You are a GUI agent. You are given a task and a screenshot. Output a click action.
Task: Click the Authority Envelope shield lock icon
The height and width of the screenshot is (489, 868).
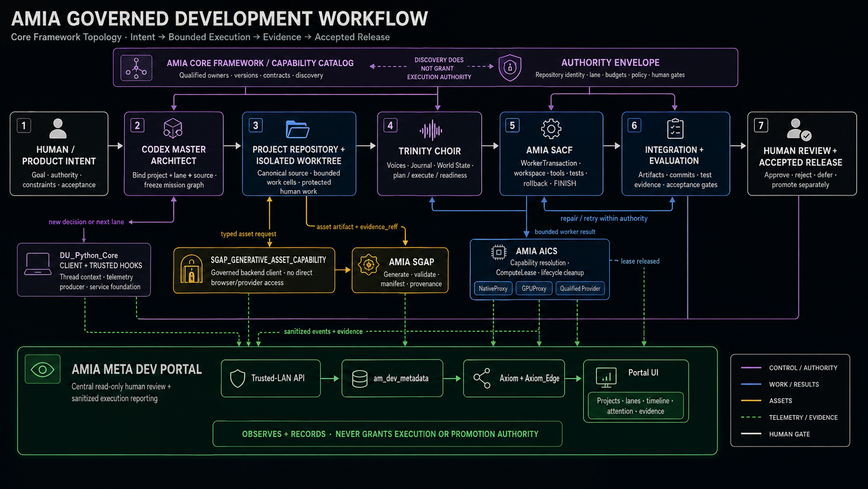click(510, 68)
